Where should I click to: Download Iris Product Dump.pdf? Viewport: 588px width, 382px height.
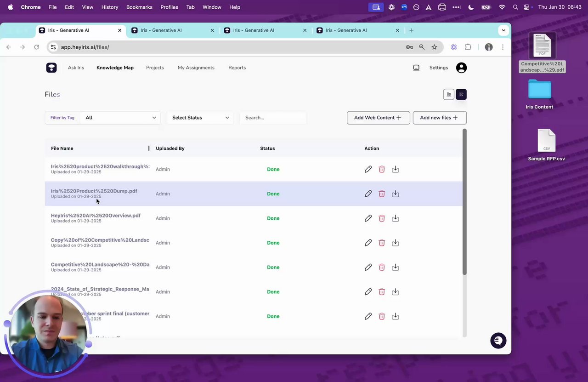(396, 194)
